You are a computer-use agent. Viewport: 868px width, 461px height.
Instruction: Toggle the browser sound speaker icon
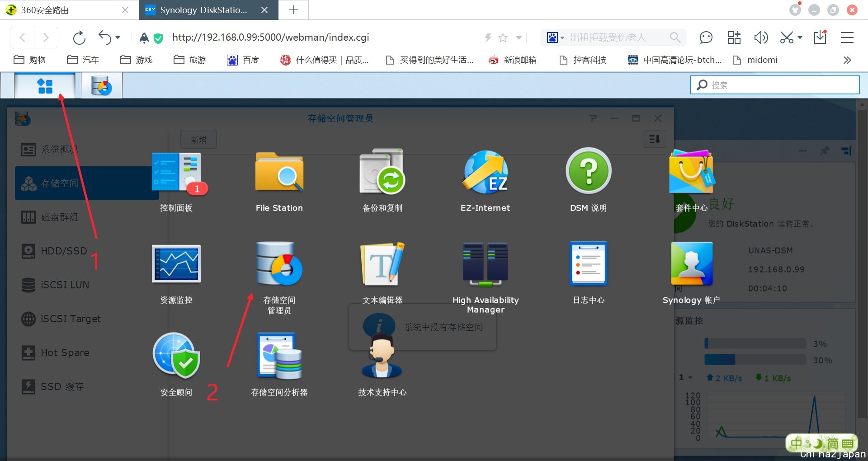point(761,38)
